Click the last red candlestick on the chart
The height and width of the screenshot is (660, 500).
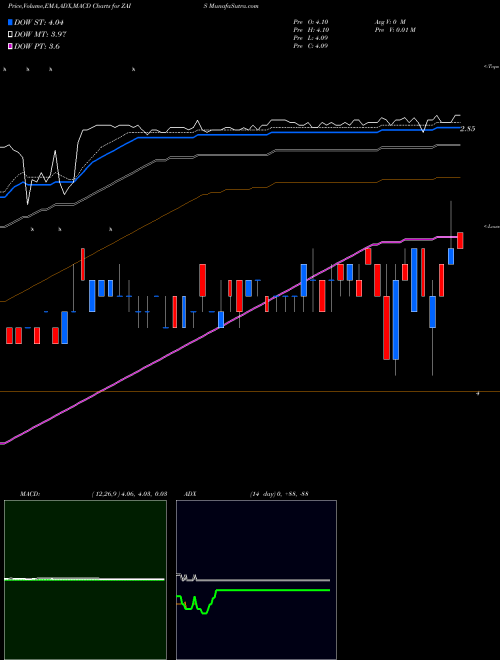coord(460,240)
